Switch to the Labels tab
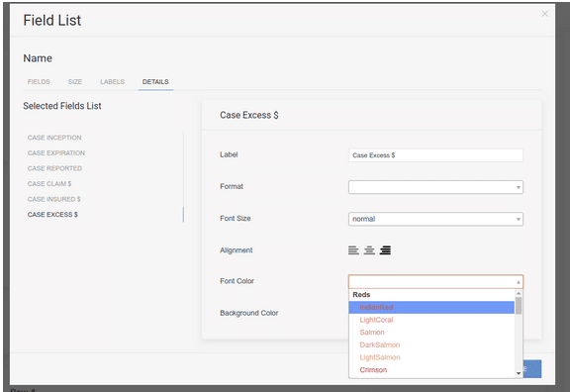Viewport: 570px width, 392px height. pyautogui.click(x=113, y=82)
